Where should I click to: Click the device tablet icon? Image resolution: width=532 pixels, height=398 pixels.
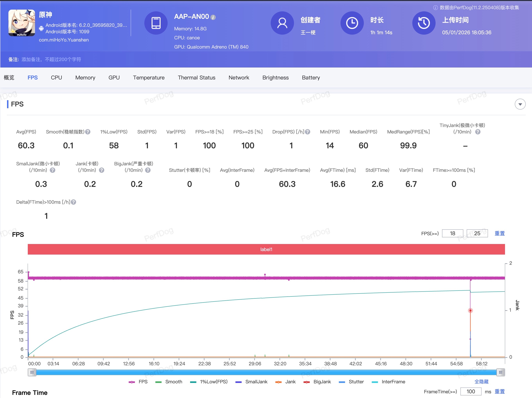(x=156, y=23)
